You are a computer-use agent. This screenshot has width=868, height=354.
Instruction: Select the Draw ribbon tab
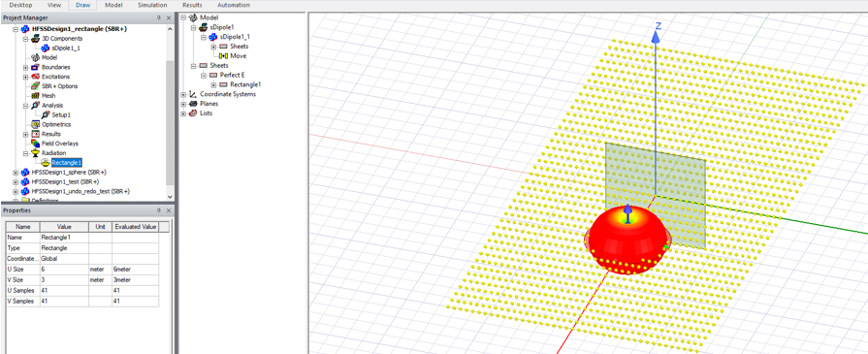pyautogui.click(x=82, y=5)
